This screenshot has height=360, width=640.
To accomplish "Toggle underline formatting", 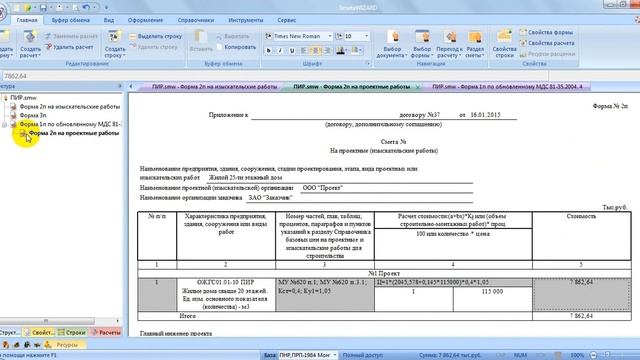I will [x=291, y=51].
